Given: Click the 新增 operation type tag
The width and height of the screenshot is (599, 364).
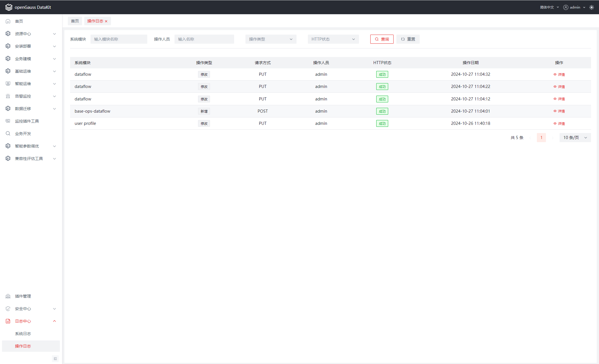Looking at the screenshot, I should (x=204, y=111).
